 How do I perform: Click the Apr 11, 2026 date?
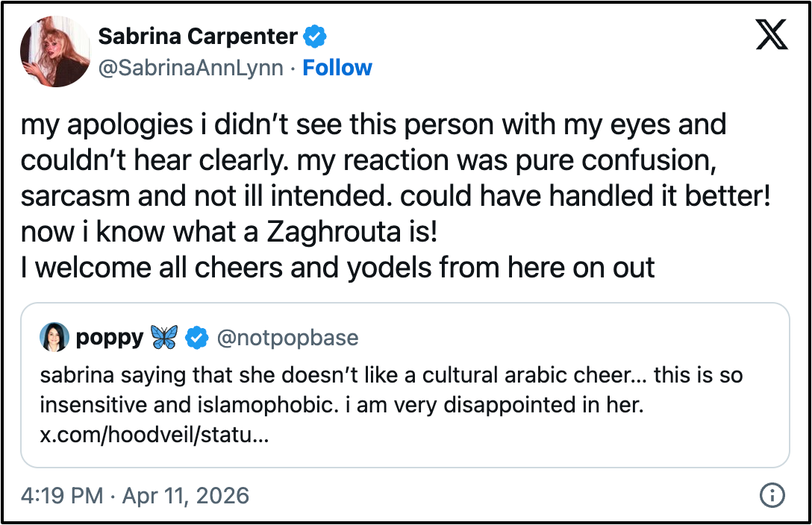pyautogui.click(x=185, y=495)
